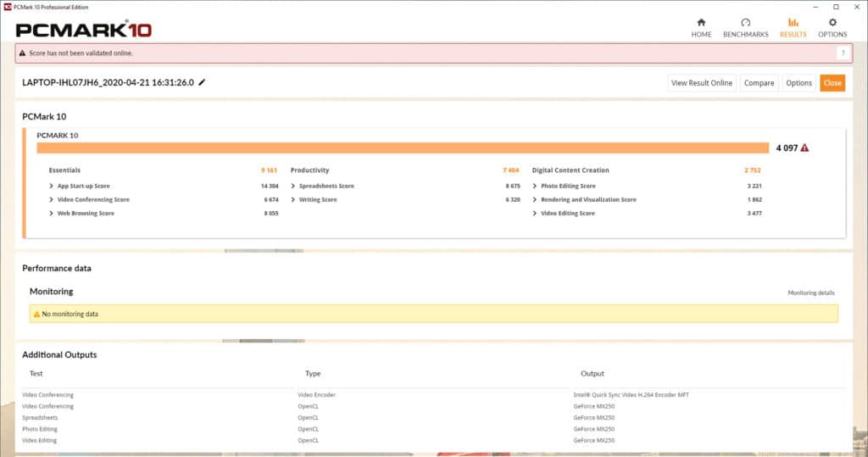The width and height of the screenshot is (868, 457).
Task: Expand Spreadsheets Score details
Action: point(292,187)
